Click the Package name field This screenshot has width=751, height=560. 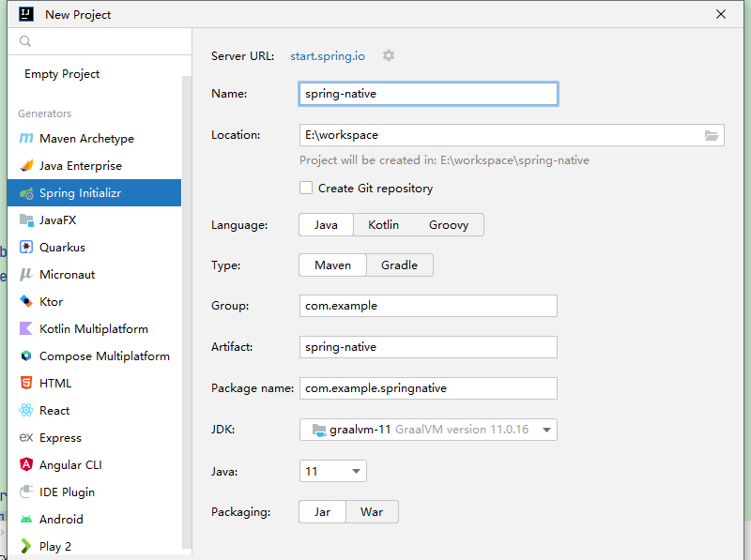coord(428,388)
